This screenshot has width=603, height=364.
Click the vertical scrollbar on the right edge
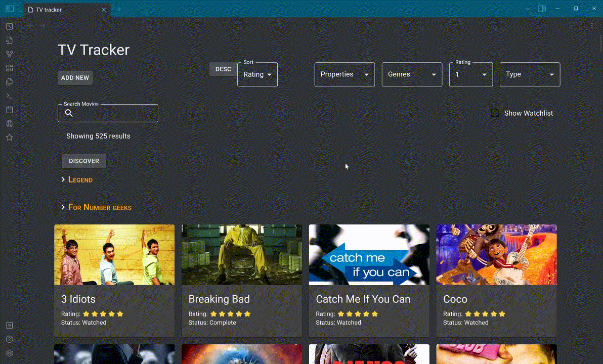tap(600, 42)
